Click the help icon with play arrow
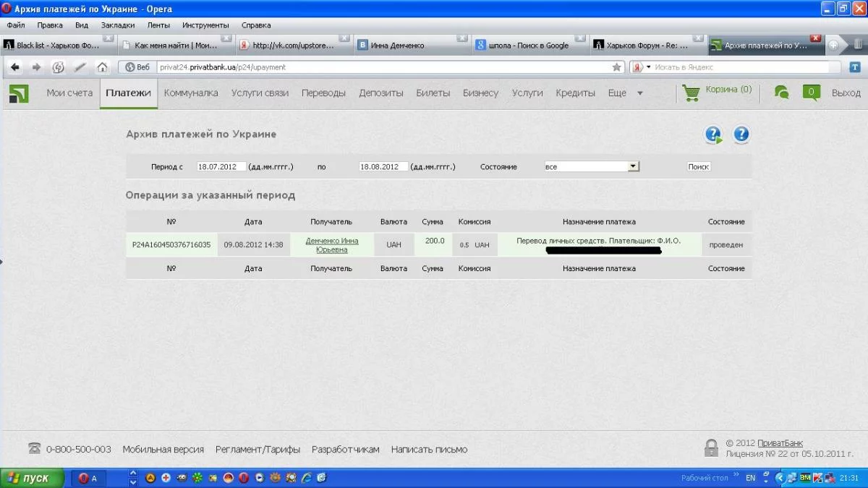 (x=713, y=134)
